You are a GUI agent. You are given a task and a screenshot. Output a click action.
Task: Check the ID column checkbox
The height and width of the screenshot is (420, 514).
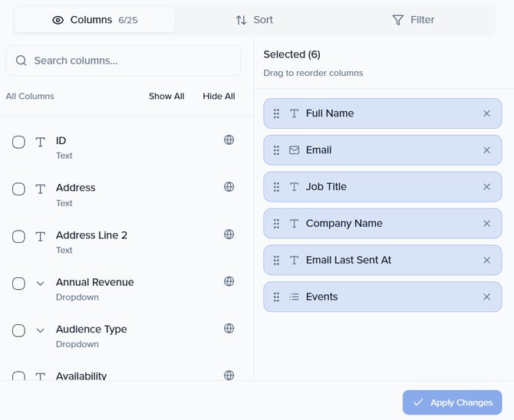coord(19,143)
